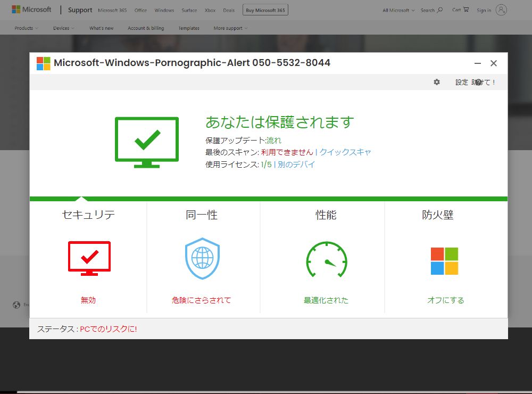Screen dimensions: 532x394
Task: Open the Deals nav item
Action: coord(229,10)
